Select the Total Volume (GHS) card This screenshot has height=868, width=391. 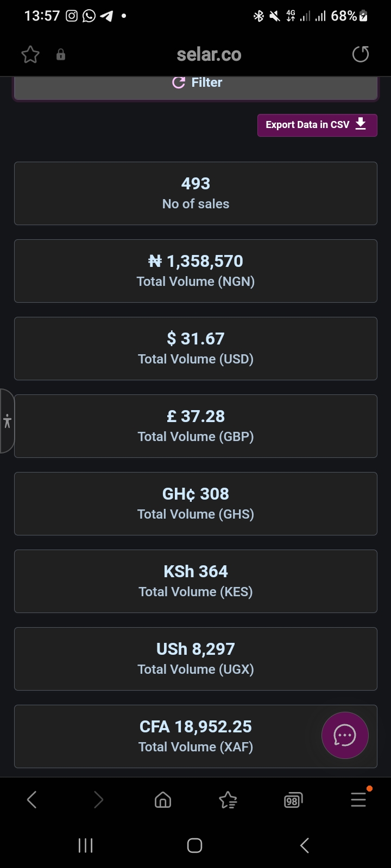click(195, 503)
